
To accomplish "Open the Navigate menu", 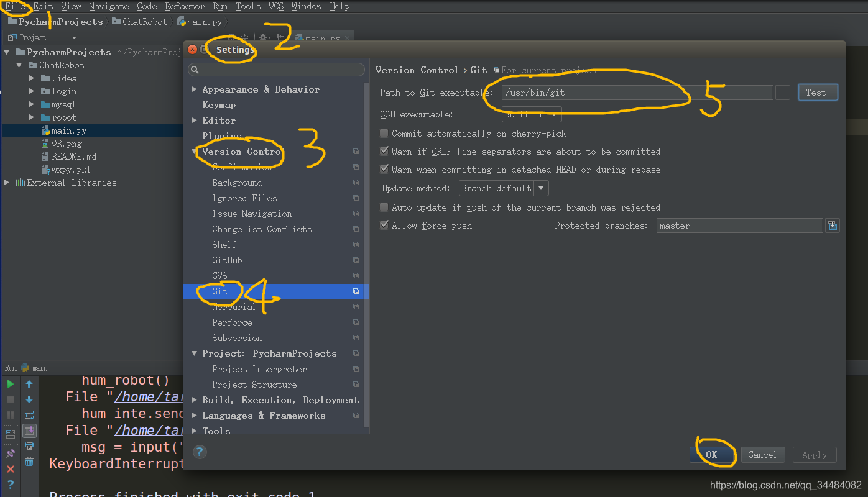I will [109, 6].
